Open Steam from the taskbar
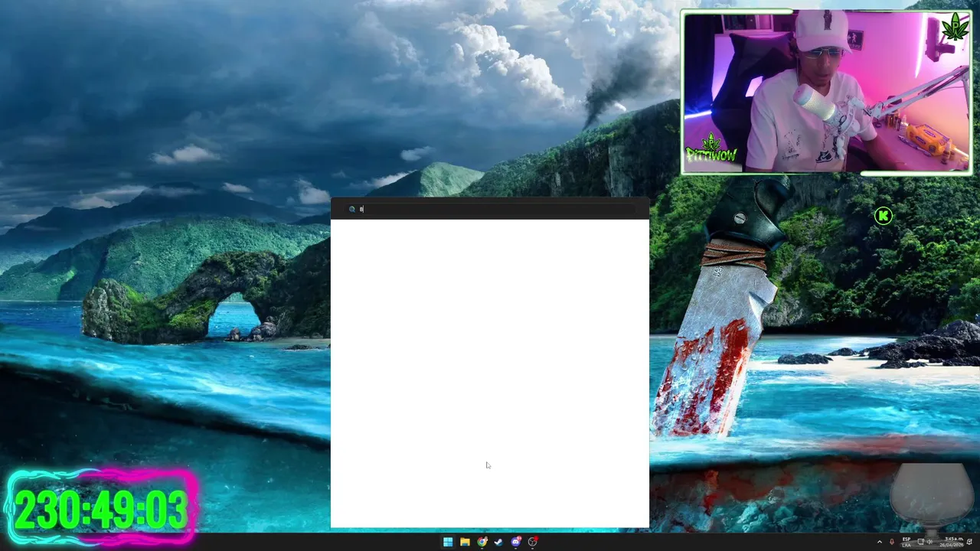Screen dimensions: 980x551 click(x=498, y=542)
